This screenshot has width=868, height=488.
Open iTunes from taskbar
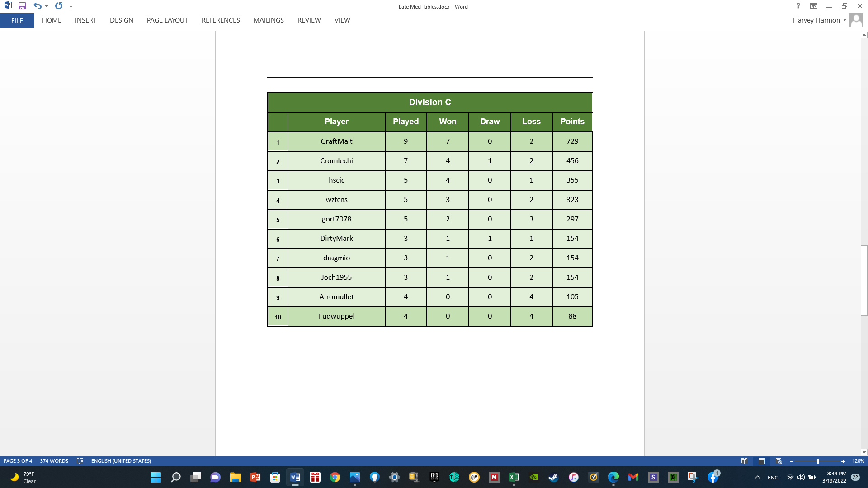click(573, 477)
